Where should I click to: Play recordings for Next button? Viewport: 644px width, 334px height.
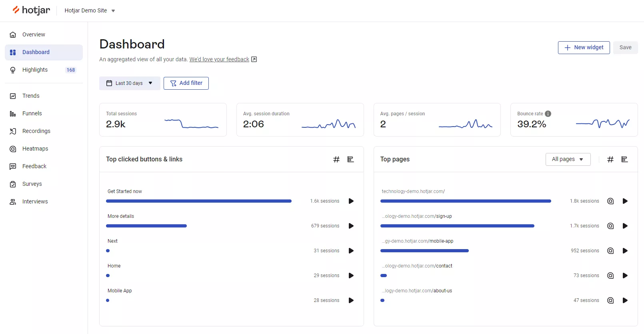(x=351, y=251)
